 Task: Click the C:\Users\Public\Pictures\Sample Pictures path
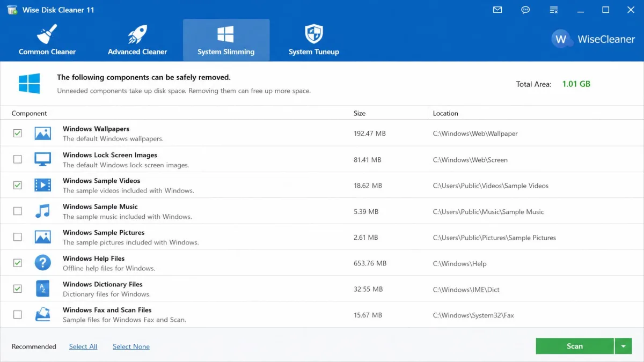coord(494,238)
